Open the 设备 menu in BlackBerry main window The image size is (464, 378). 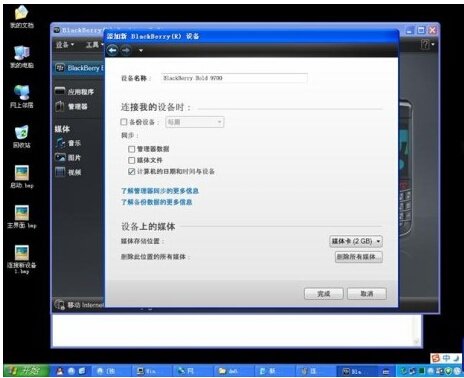pos(65,44)
